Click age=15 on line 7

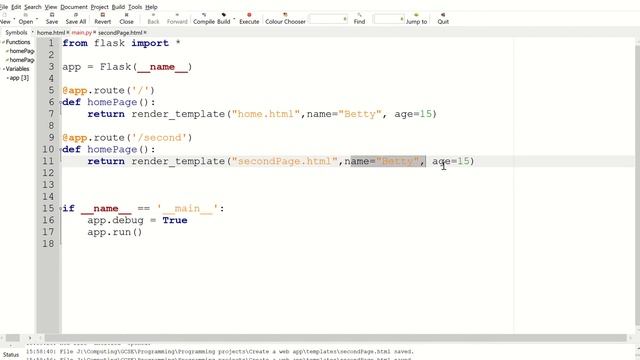[x=413, y=114]
